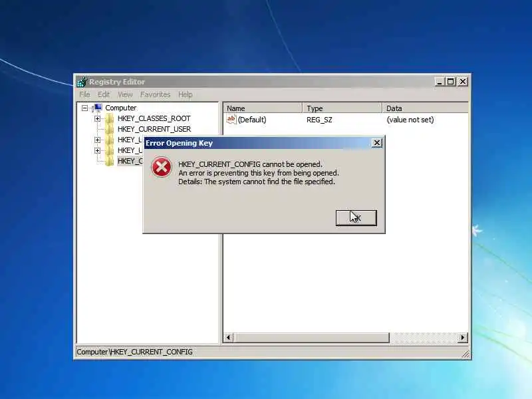Click the HKEY_USERS folder icon
The height and width of the screenshot is (399, 532).
pyautogui.click(x=109, y=150)
